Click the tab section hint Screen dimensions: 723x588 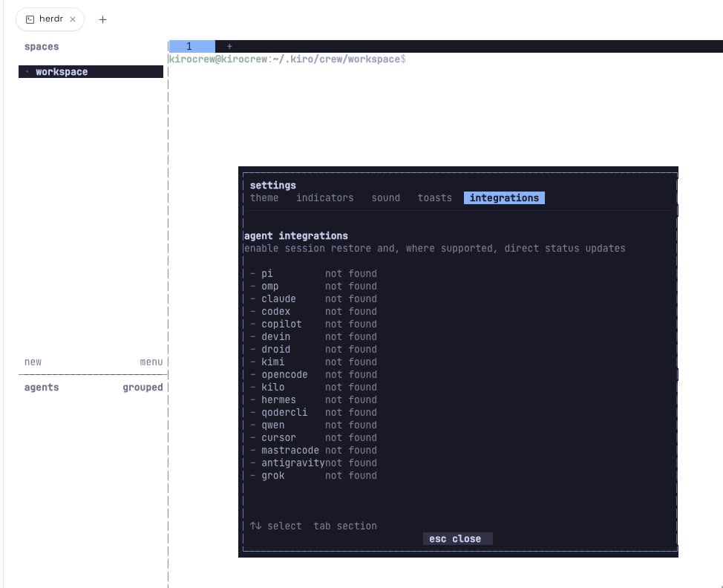(345, 526)
